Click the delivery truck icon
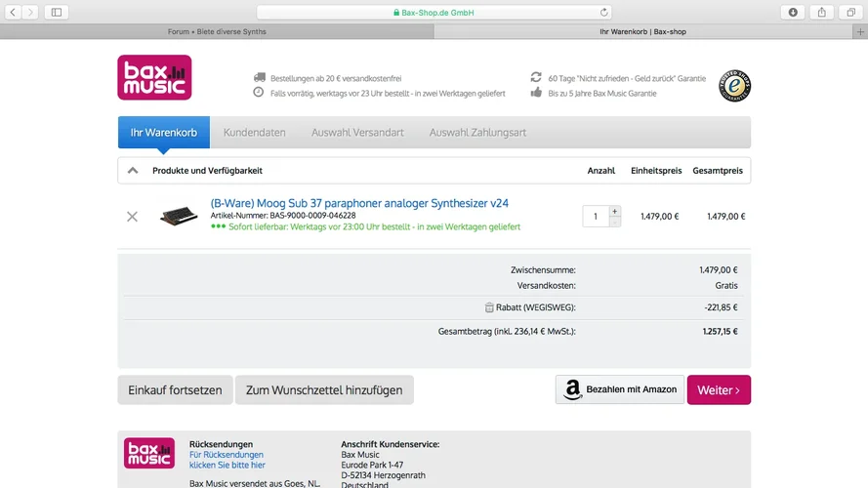Screen dimensions: 868x488 tap(259, 77)
